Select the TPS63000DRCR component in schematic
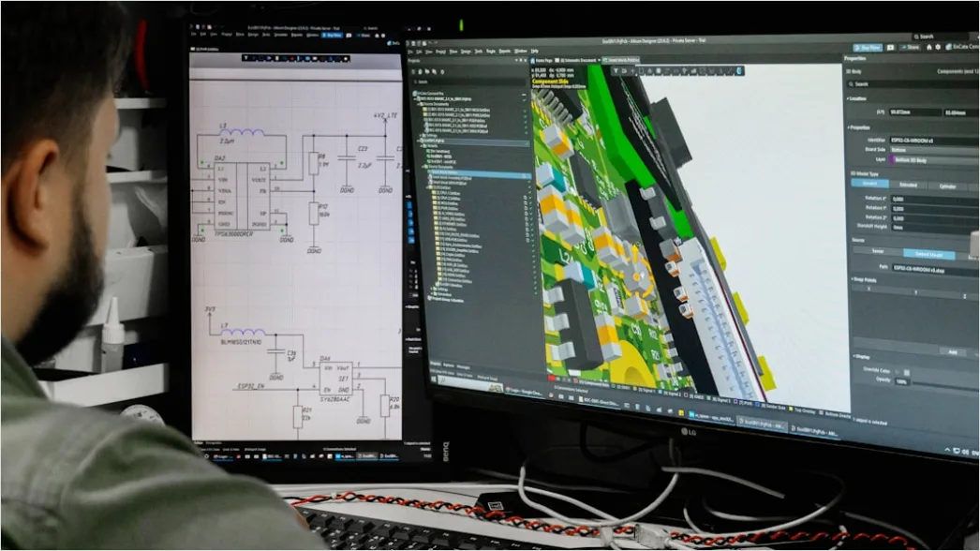 tap(243, 197)
